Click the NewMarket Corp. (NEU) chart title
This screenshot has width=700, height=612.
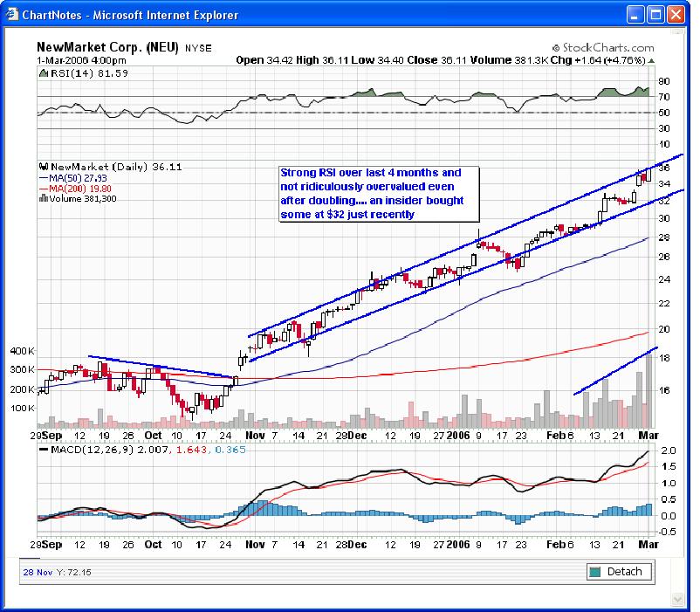(107, 47)
